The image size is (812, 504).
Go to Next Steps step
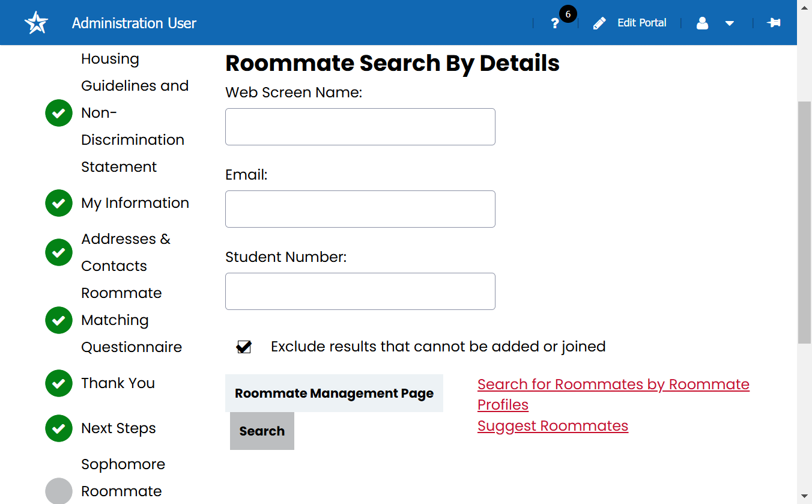pyautogui.click(x=119, y=428)
